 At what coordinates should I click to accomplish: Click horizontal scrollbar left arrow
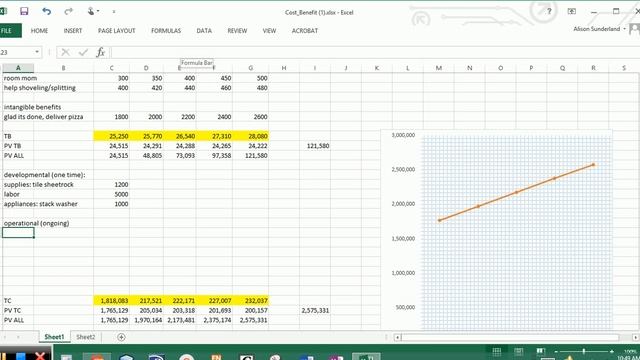[398, 337]
